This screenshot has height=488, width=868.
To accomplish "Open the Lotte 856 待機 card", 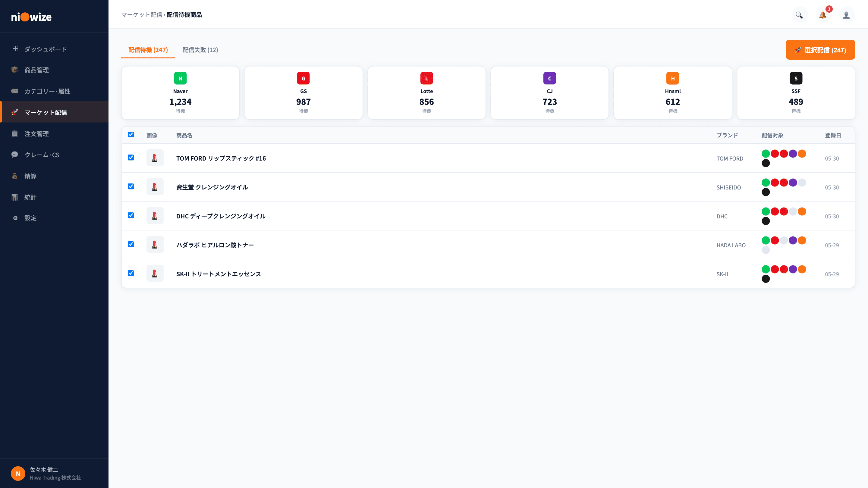I will pyautogui.click(x=426, y=93).
